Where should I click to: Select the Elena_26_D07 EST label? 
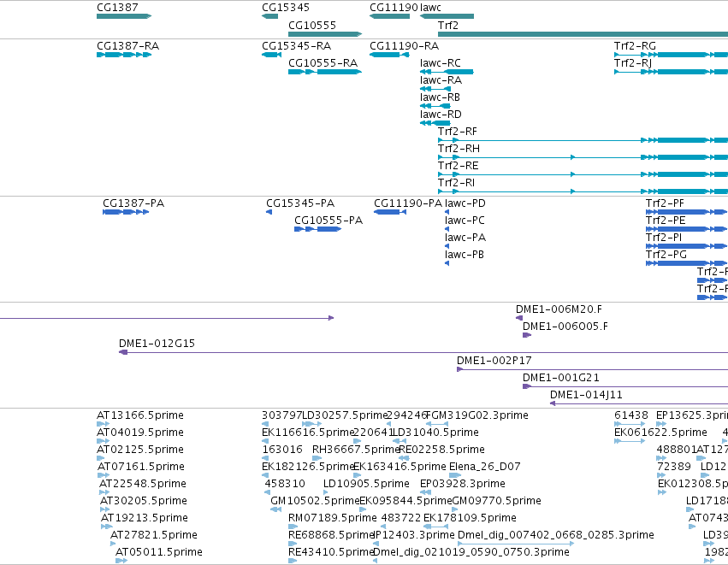pyautogui.click(x=485, y=467)
